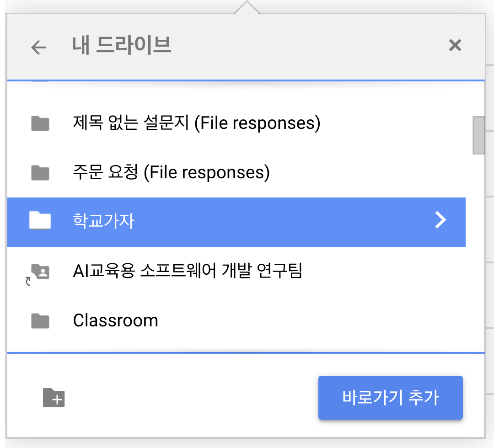Viewport: 494px width, 448px height.
Task: Select AI교육용 소프트웨어 개발 연구팀 shared folder
Action: click(236, 272)
